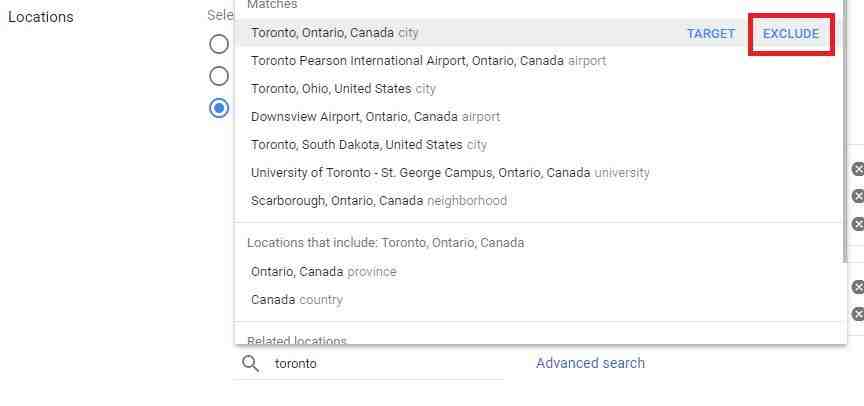Choose Scarborough, Ontario neighborhood suggestion
Viewport: 864px width, 406px height.
click(378, 200)
